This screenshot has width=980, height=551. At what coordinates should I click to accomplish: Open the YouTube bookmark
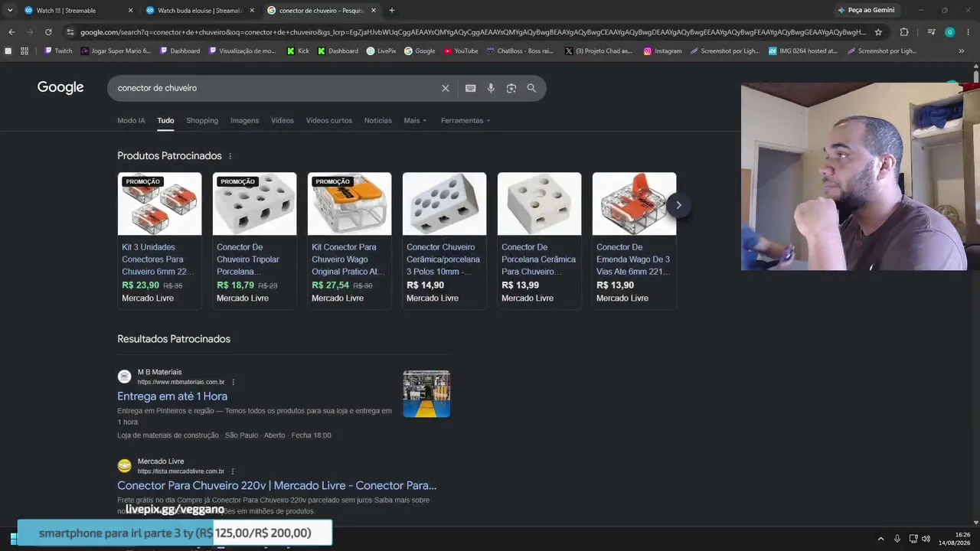coord(461,51)
